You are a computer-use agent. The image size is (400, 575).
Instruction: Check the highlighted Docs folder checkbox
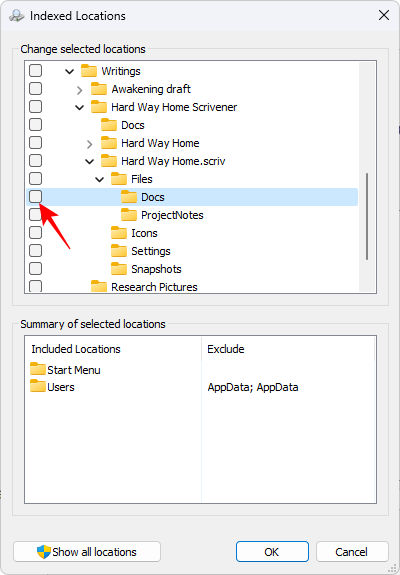tap(36, 197)
